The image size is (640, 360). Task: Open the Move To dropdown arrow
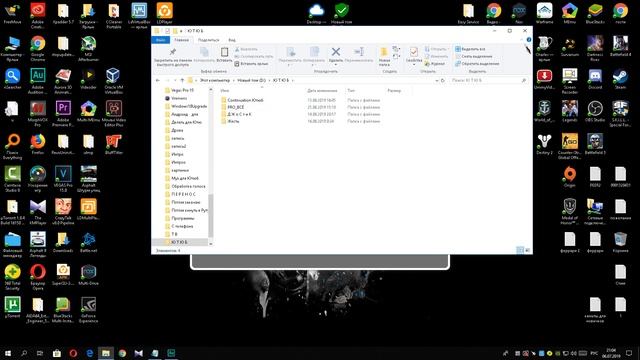tap(290, 65)
